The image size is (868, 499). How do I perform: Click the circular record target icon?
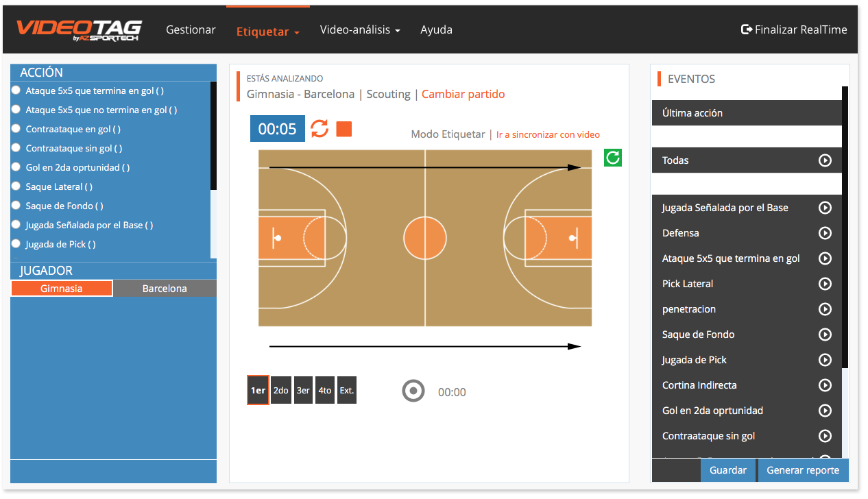(x=413, y=391)
